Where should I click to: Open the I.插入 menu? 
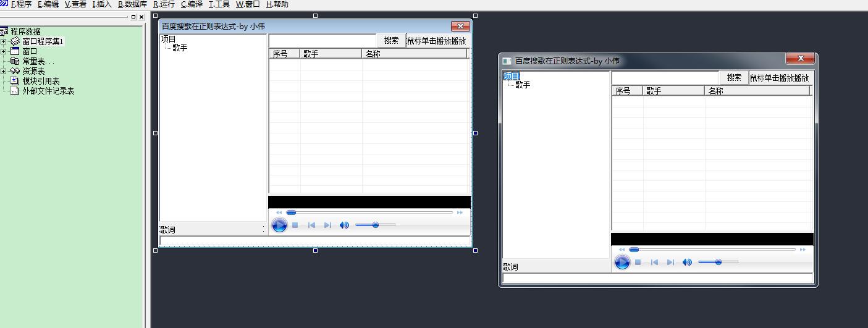(102, 4)
